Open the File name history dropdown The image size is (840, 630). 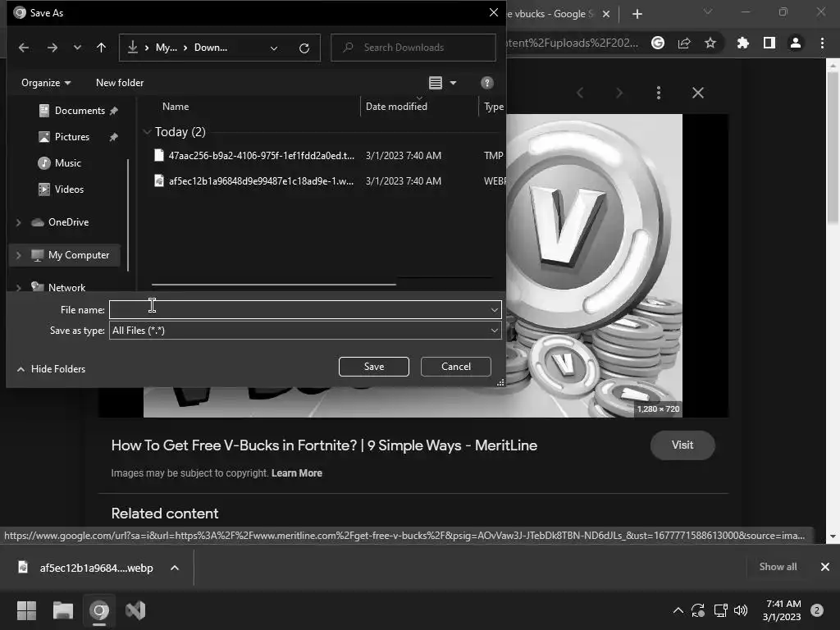[494, 309]
